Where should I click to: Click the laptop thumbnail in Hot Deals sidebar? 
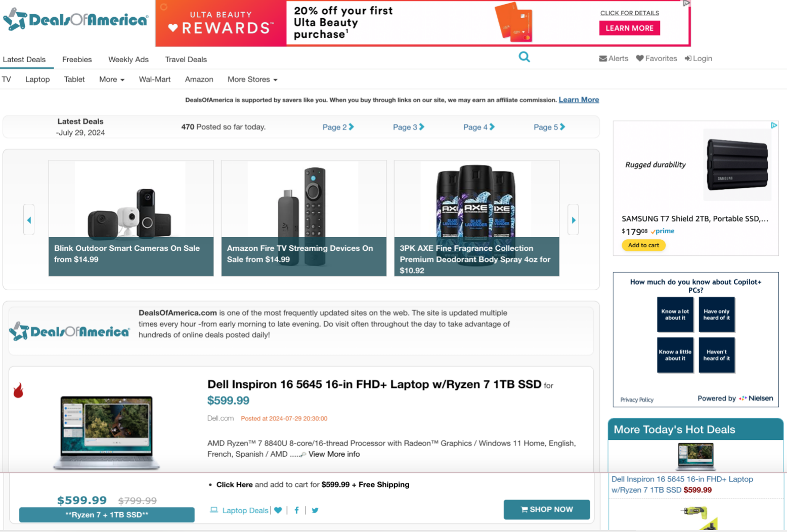695,456
